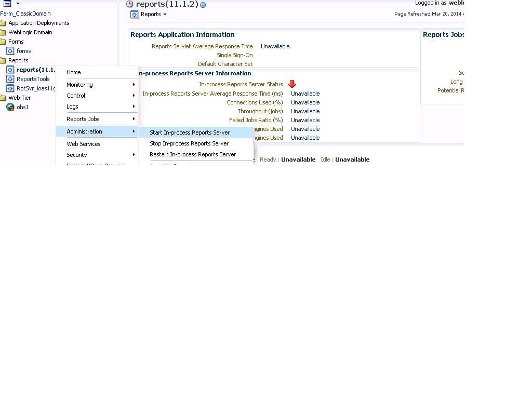The image size is (532, 399).
Task: Click 'Reports Jobs' panel heading
Action: (x=443, y=35)
